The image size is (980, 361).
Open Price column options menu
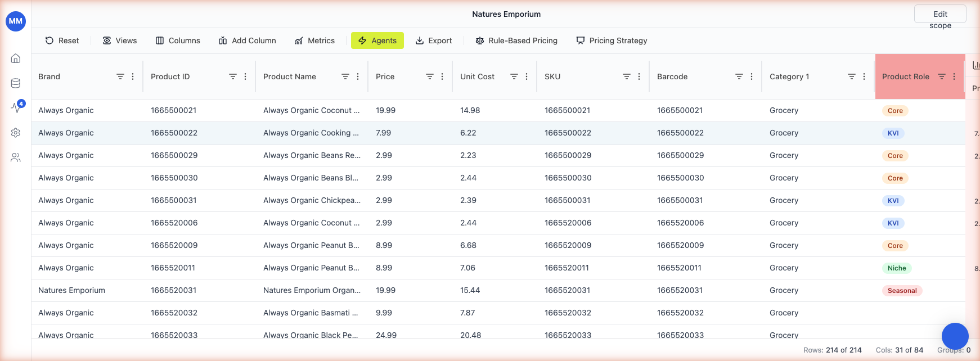(442, 76)
